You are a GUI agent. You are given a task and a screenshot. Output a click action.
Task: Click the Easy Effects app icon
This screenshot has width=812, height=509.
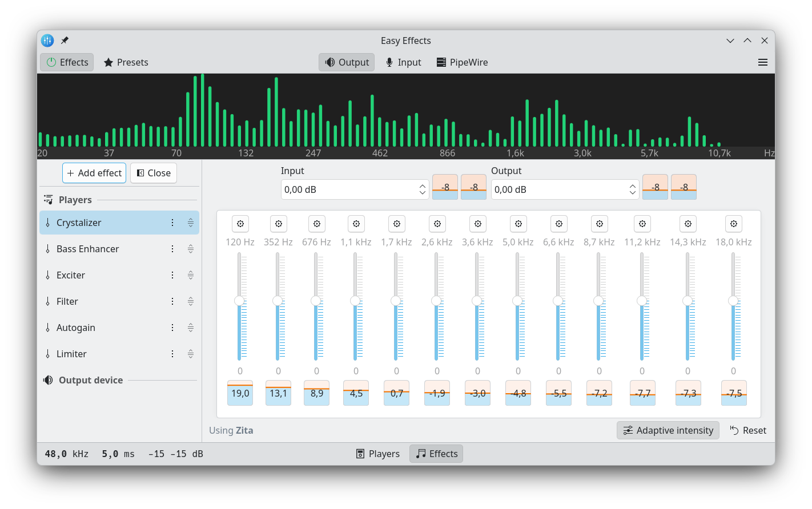click(x=47, y=41)
